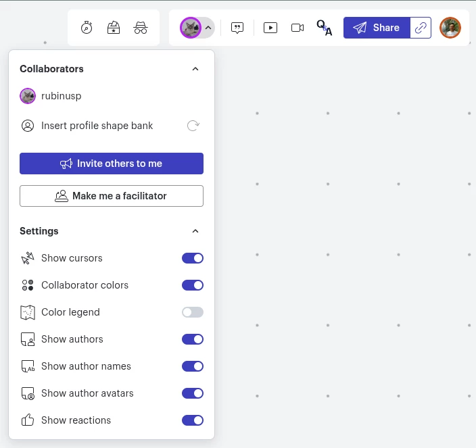The image size is (476, 448).
Task: Toggle Collaborator colors switch
Action: point(193,285)
